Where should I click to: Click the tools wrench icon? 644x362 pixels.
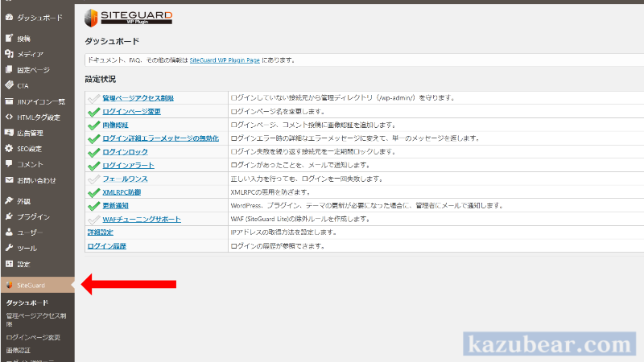coord(9,248)
